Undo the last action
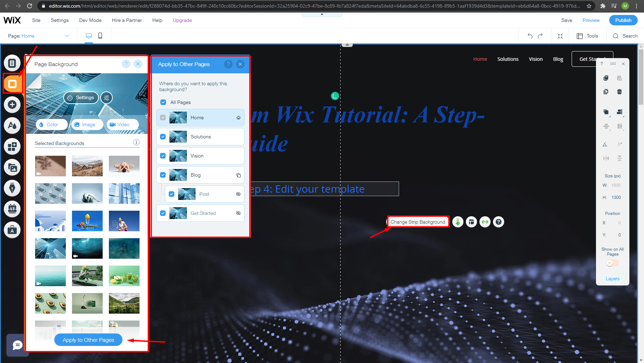Viewport: 644px width, 363px height. pos(530,36)
